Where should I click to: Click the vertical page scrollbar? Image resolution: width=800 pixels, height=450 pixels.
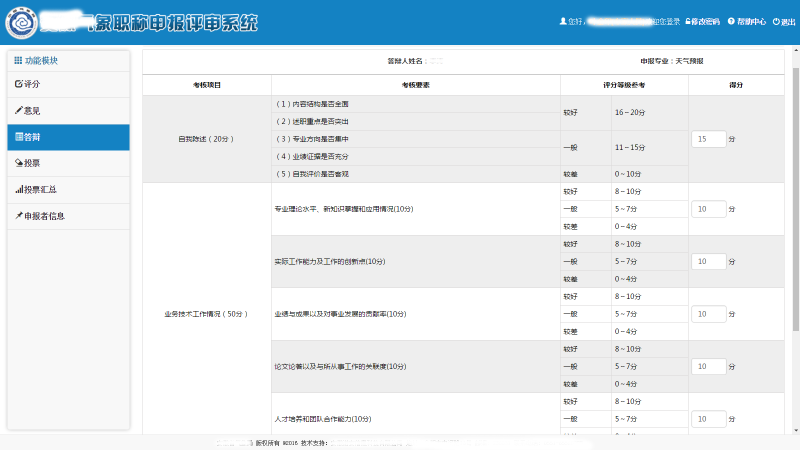click(795, 200)
